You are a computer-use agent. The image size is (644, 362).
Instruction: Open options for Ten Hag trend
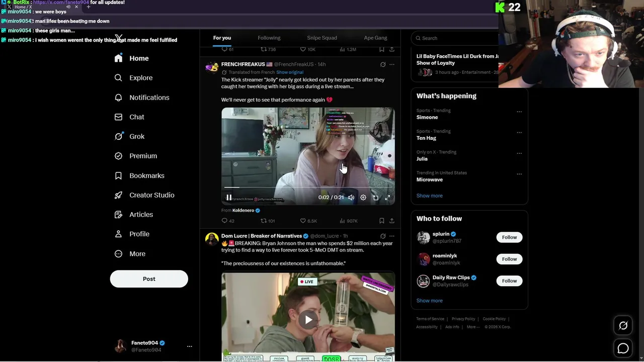[x=519, y=132]
